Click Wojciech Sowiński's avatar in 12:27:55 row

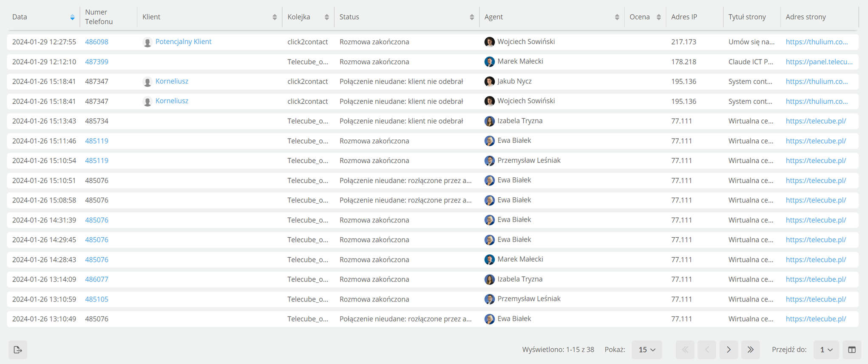[x=490, y=42]
